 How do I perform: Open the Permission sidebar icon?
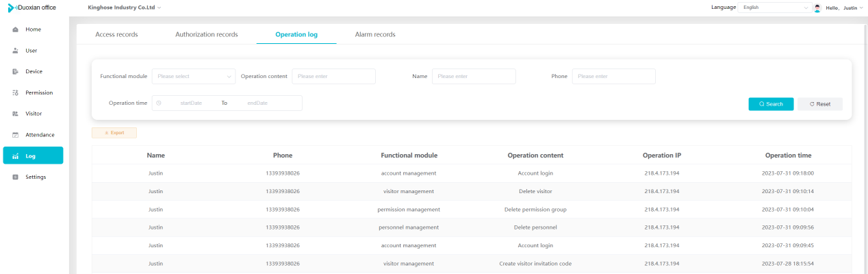tap(15, 92)
